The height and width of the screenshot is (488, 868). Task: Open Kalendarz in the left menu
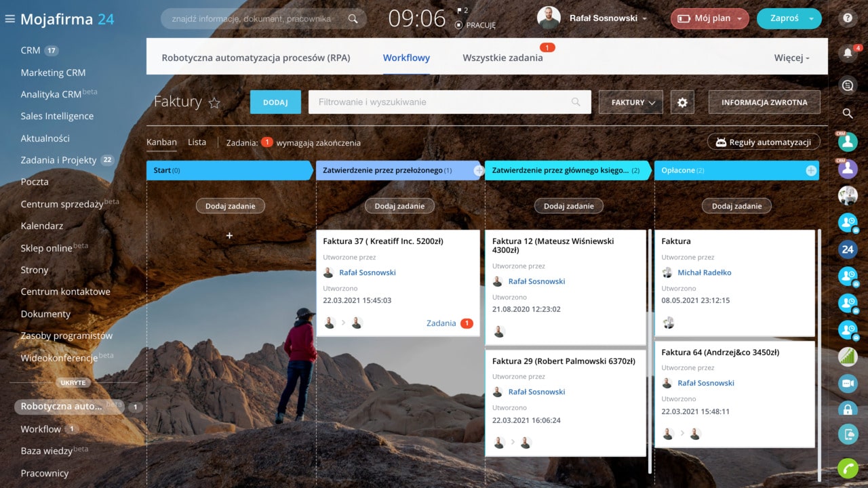click(42, 226)
